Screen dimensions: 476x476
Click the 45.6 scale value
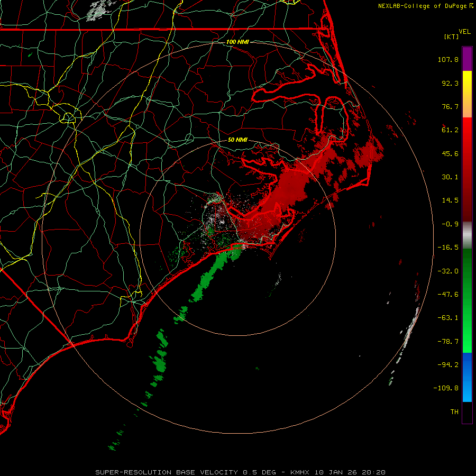pos(450,153)
